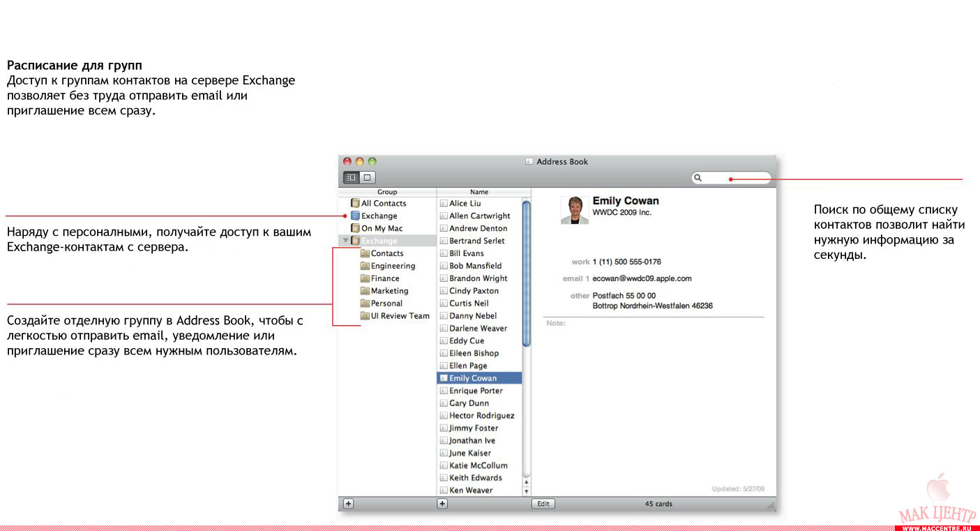Viewport: 980px width, 531px height.
Task: Click the Name list scrollbar down arrow
Action: [x=526, y=491]
